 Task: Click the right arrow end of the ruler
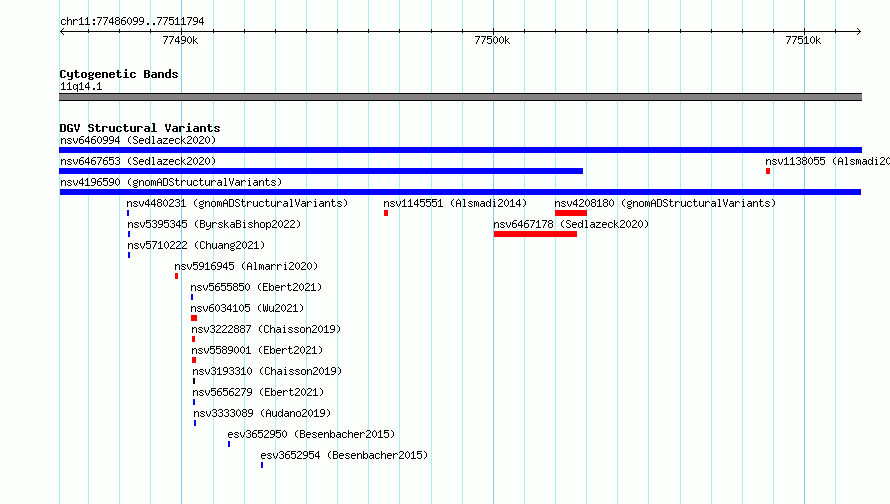tap(858, 31)
